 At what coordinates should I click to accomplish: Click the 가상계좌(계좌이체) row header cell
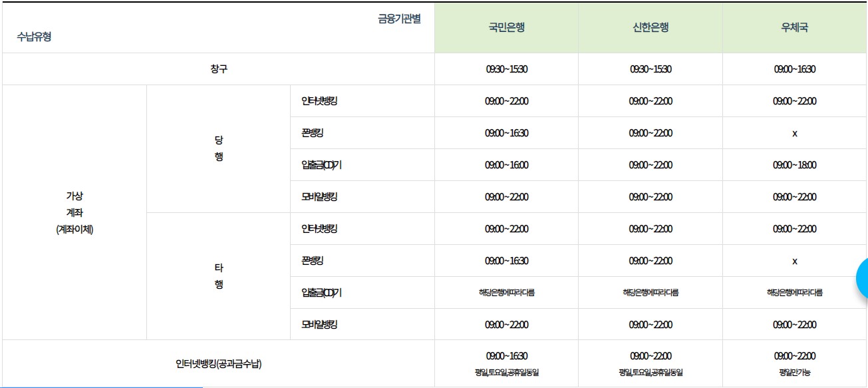coord(74,213)
